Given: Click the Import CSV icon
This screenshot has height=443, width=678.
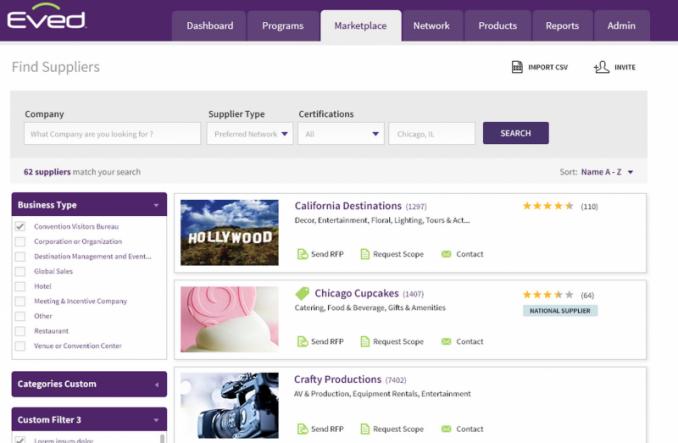Looking at the screenshot, I should tap(517, 67).
